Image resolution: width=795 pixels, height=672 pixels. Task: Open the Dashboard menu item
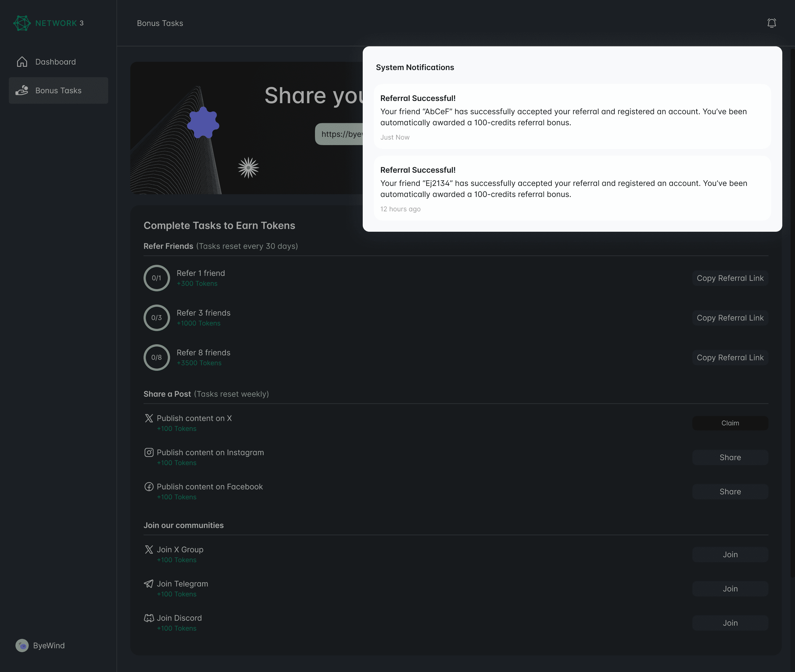point(56,62)
